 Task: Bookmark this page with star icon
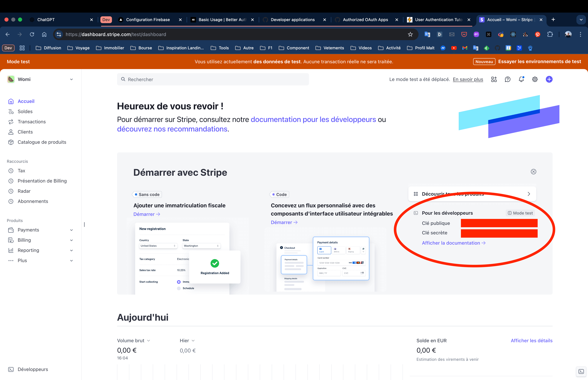pos(410,34)
